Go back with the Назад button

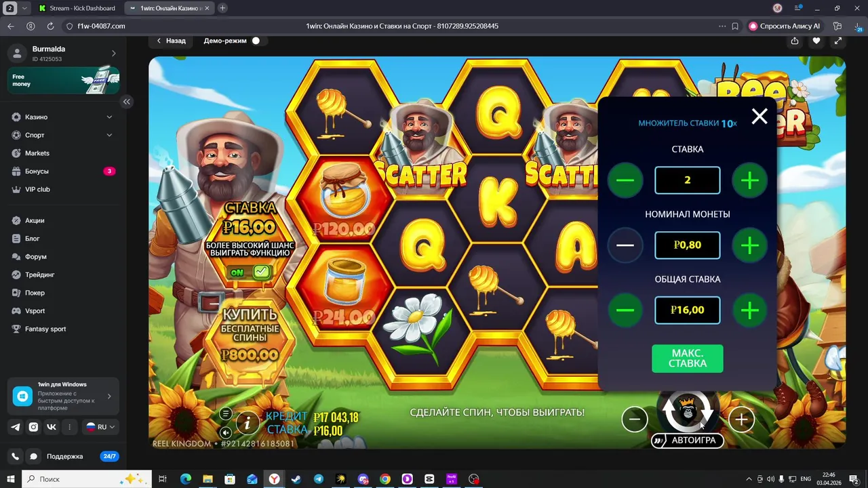tap(171, 41)
